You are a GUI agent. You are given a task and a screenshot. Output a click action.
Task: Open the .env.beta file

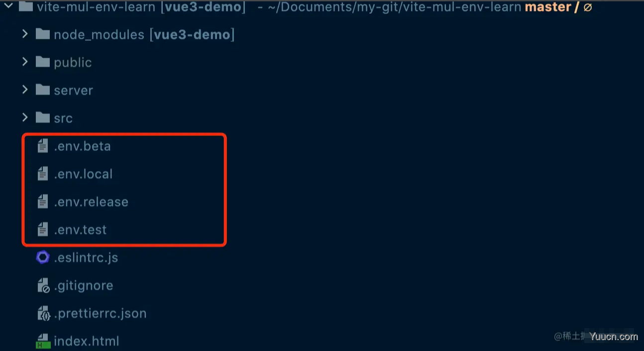[x=82, y=146]
